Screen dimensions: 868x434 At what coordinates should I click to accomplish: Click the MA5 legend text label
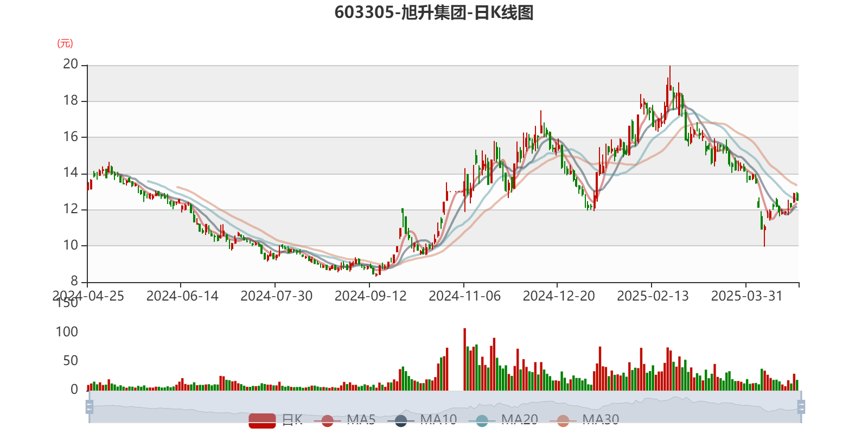pyautogui.click(x=361, y=419)
